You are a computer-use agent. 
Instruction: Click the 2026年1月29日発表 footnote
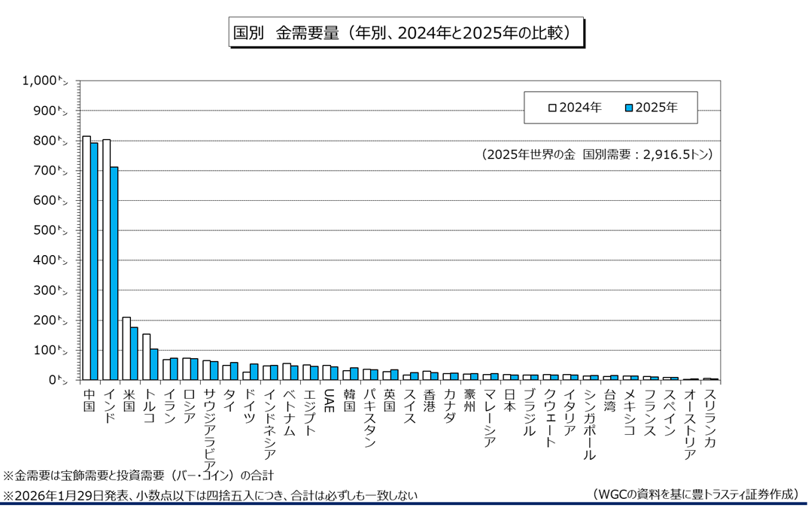pyautogui.click(x=210, y=495)
